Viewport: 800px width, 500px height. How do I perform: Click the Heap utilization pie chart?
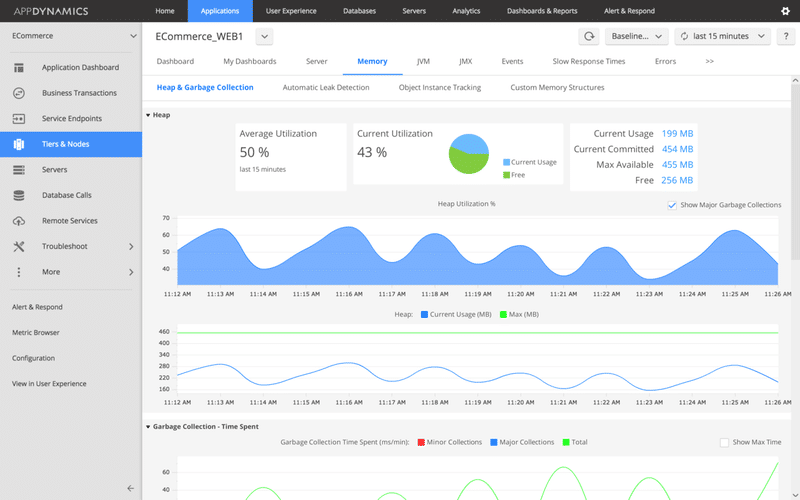[x=468, y=153]
